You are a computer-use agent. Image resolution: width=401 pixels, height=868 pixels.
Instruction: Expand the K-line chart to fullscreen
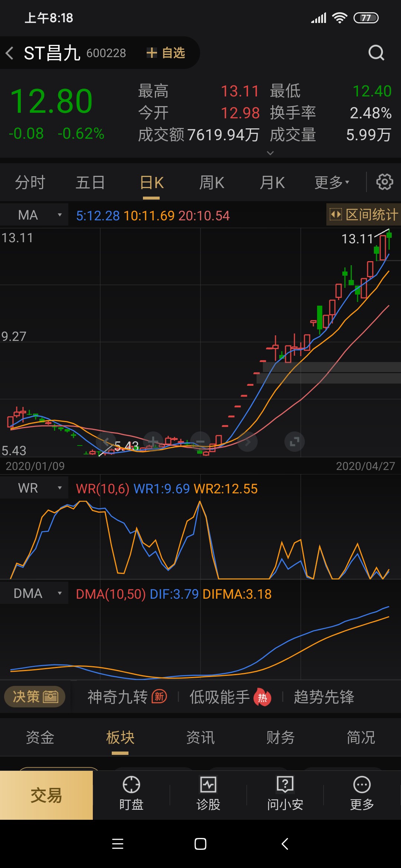pos(294,441)
